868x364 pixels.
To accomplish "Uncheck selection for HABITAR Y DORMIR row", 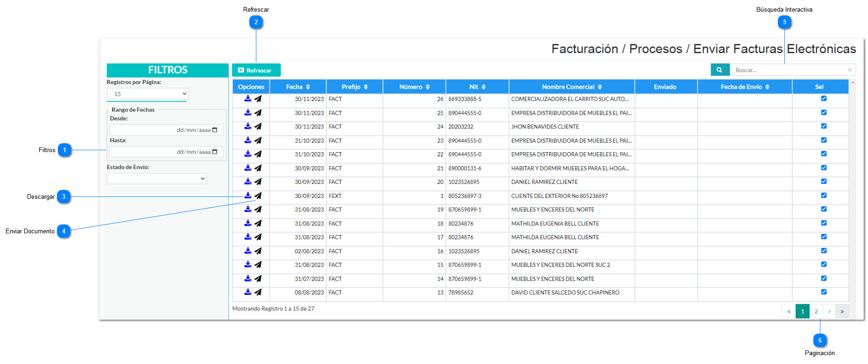I will (x=824, y=168).
